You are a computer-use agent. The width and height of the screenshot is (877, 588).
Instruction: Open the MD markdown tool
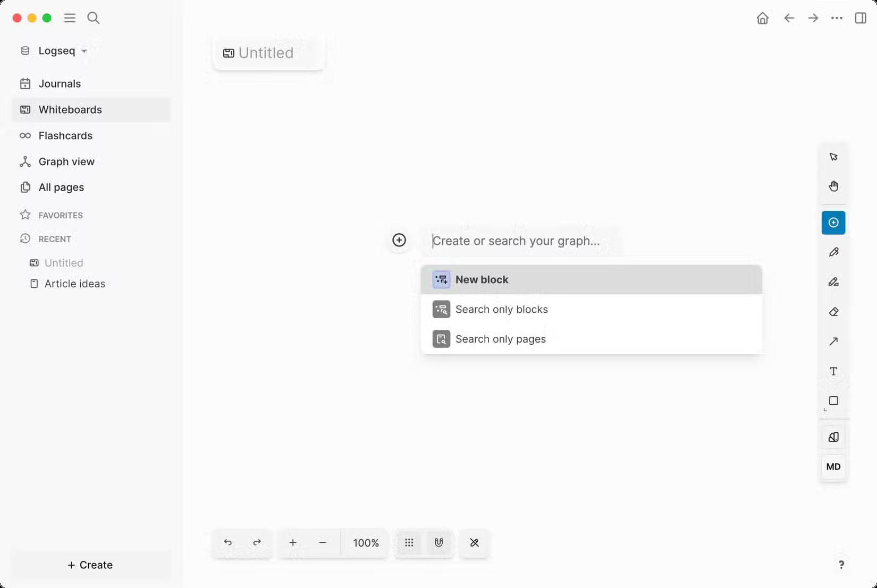pos(833,467)
